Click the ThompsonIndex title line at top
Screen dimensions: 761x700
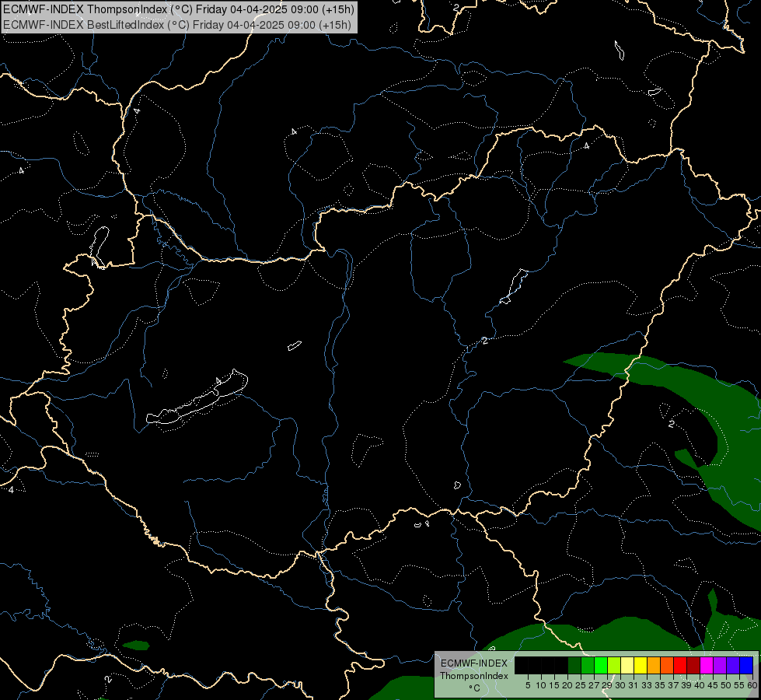coord(179,9)
